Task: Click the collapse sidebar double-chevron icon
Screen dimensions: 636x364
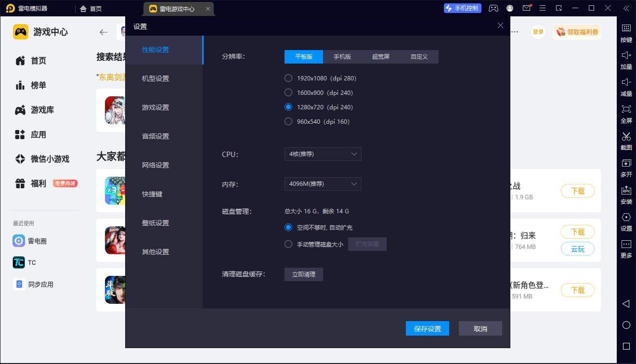Action: (x=626, y=8)
